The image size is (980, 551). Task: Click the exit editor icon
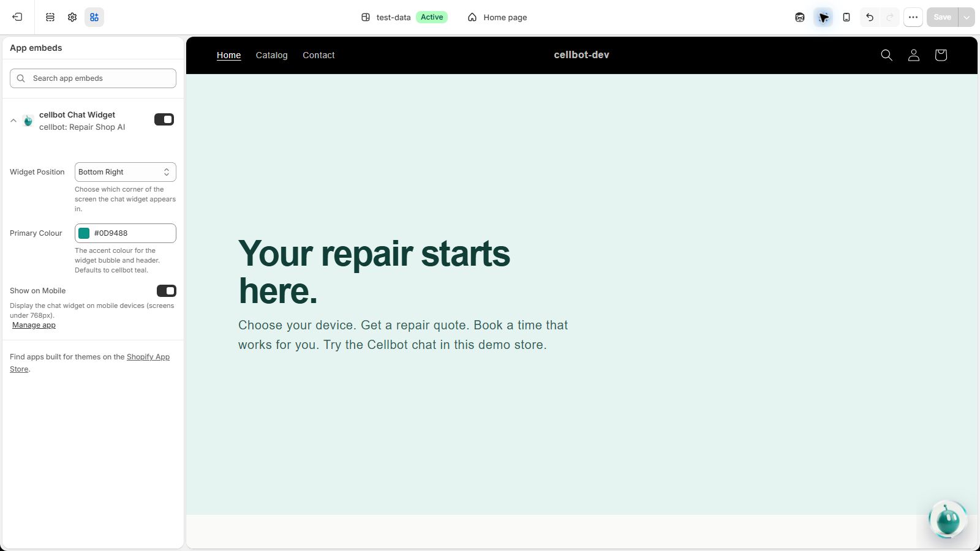pos(17,17)
